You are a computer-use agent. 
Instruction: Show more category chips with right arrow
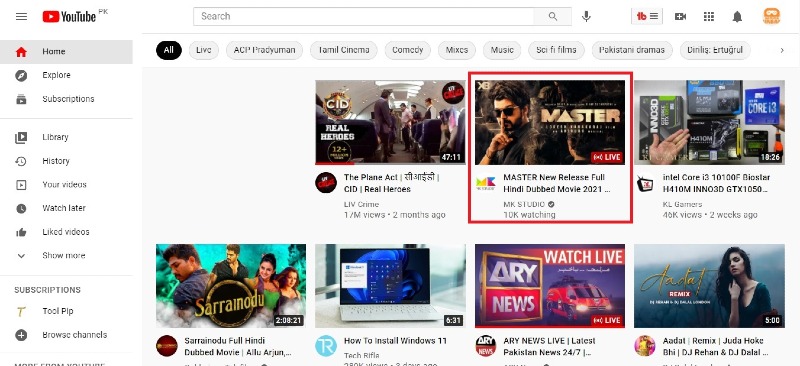tap(782, 50)
